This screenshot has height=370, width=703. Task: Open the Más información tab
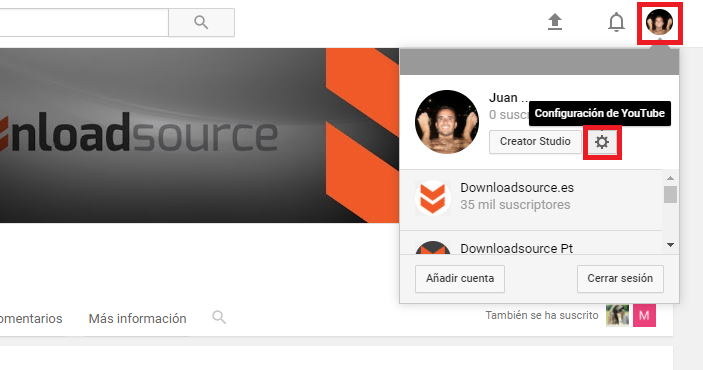(137, 318)
